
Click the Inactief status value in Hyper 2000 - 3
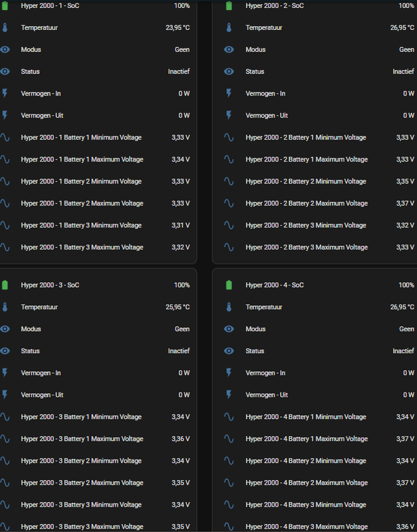178,351
